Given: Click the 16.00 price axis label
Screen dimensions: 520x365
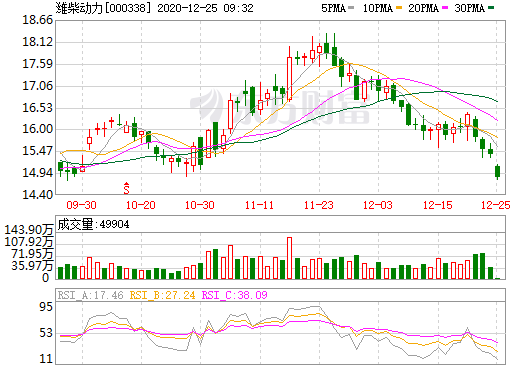Looking at the screenshot, I should point(37,129).
